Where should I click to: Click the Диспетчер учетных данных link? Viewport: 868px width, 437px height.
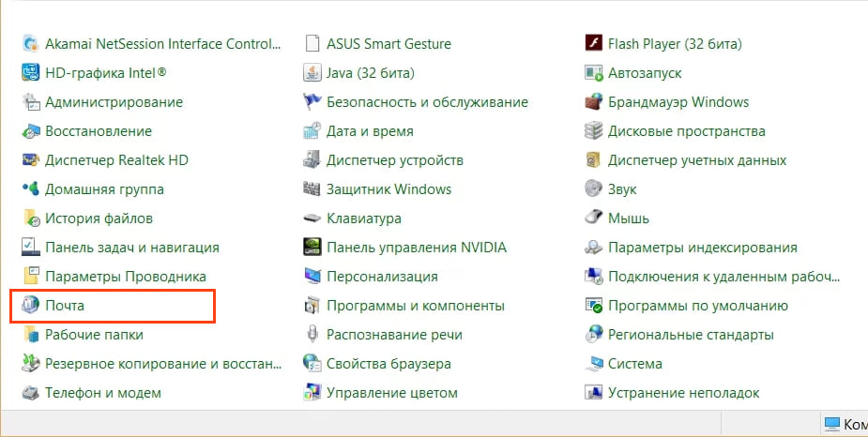(x=697, y=160)
